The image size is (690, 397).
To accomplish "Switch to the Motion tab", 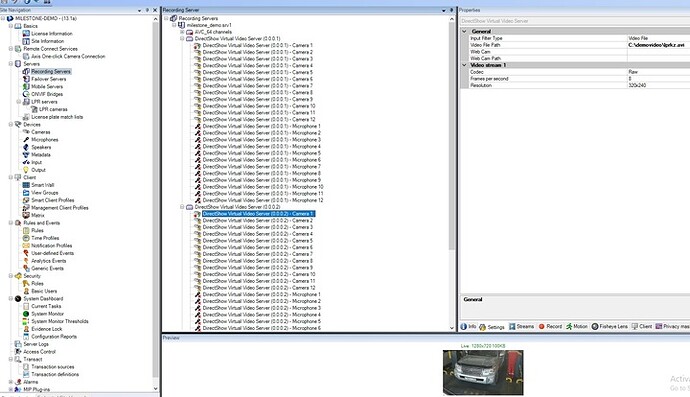I will (577, 327).
